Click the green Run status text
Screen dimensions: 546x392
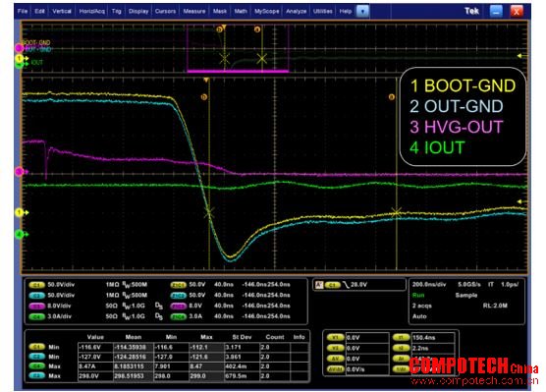coord(418,295)
